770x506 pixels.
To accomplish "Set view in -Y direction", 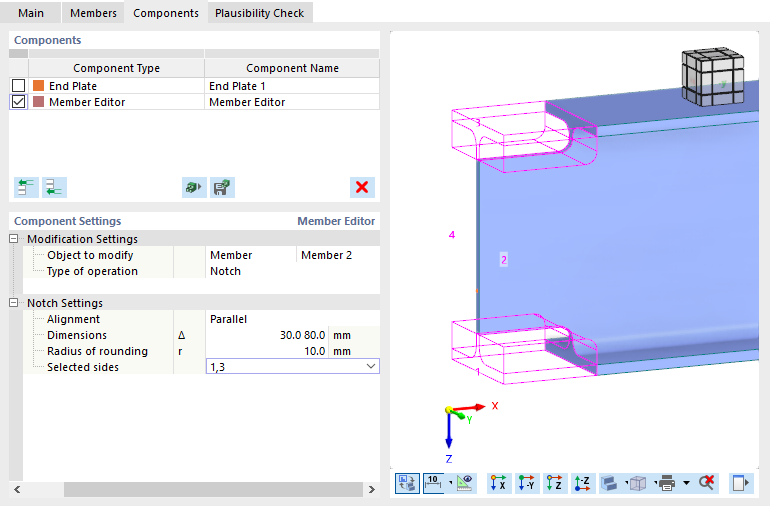I will coord(526,483).
